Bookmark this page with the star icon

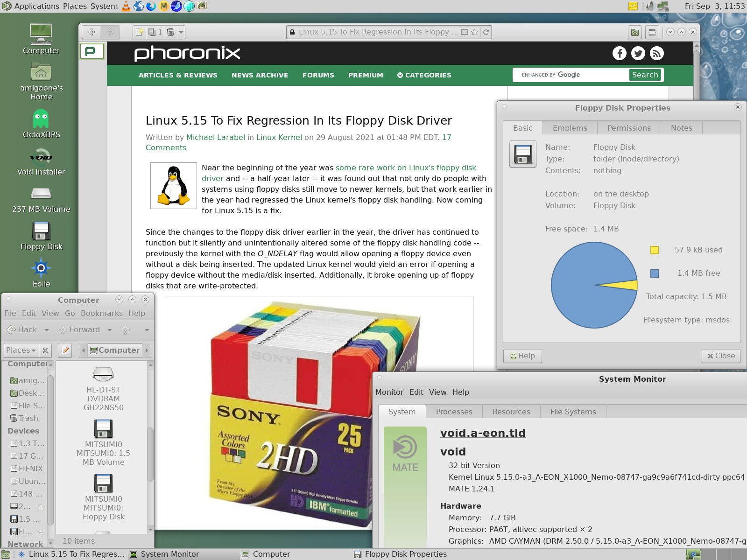474,32
